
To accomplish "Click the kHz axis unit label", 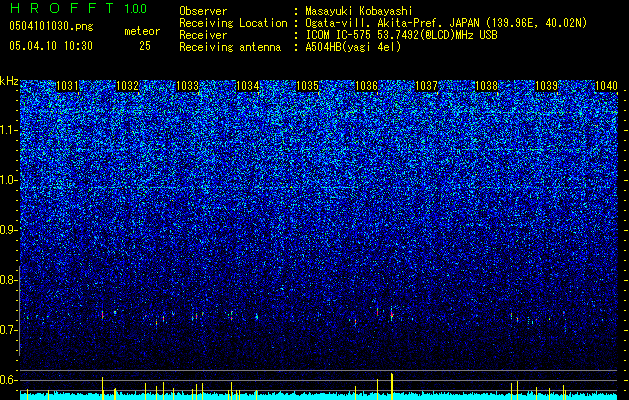I will 9,81.
